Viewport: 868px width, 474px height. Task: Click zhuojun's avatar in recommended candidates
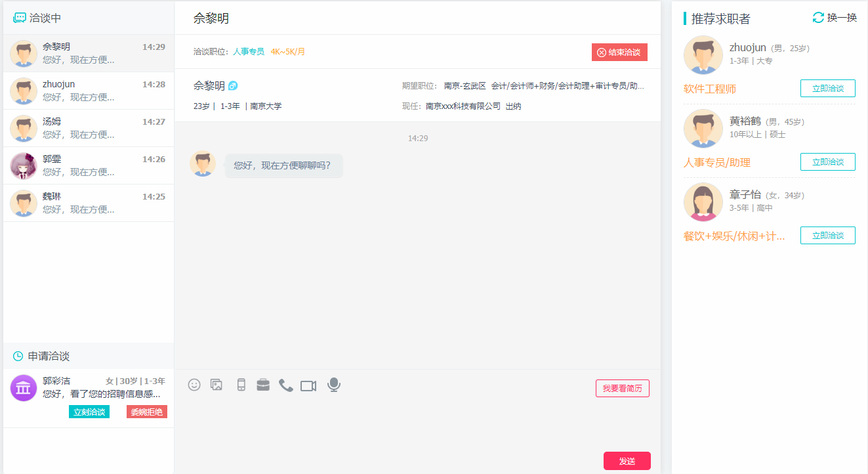click(703, 54)
